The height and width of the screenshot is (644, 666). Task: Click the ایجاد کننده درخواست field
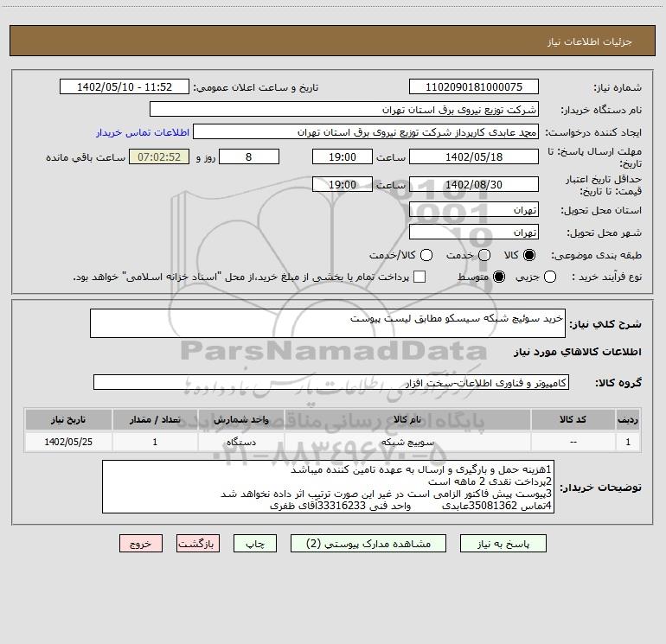click(x=366, y=132)
